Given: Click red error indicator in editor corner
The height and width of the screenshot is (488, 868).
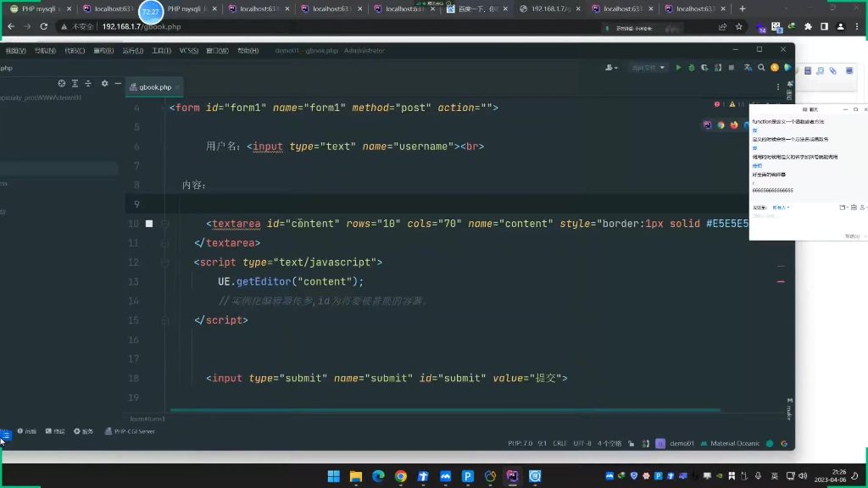Looking at the screenshot, I should [x=719, y=104].
